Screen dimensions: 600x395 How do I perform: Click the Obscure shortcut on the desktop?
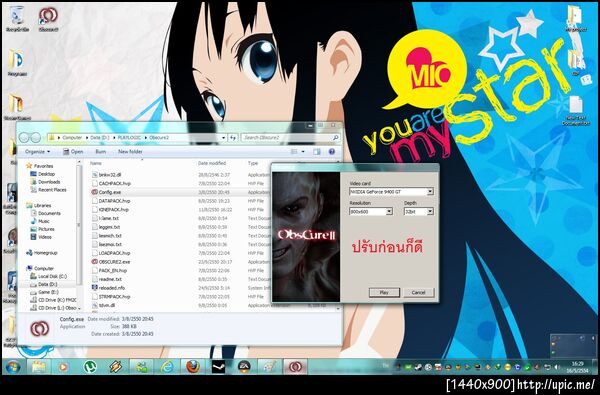[48, 18]
